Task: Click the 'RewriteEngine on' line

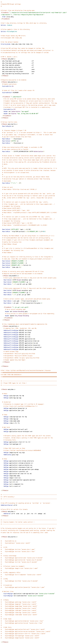Action: tap(8, 126)
